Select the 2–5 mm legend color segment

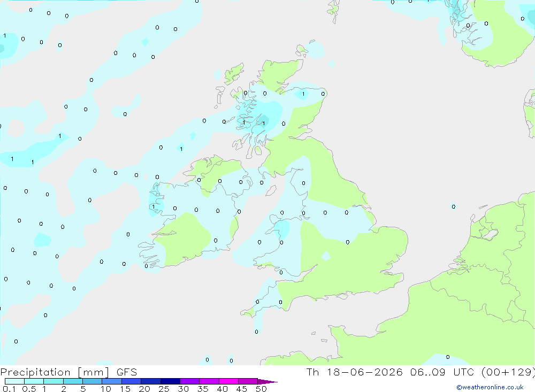coord(73,381)
